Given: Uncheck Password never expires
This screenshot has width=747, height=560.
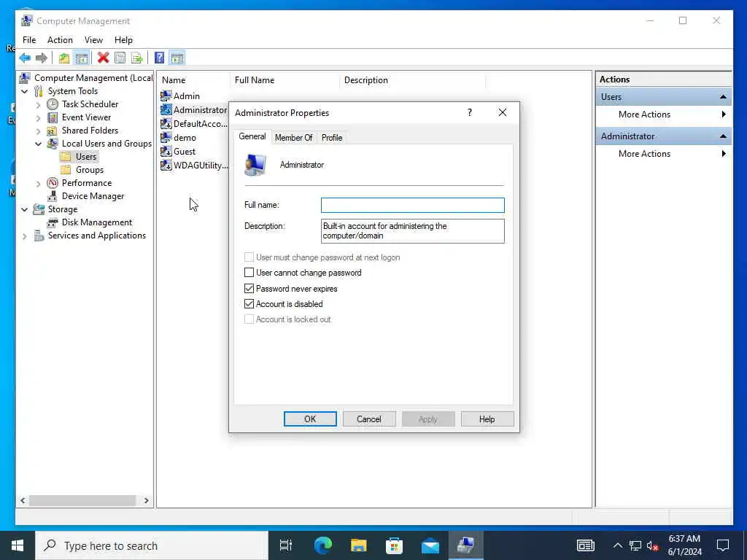Looking at the screenshot, I should click(x=249, y=289).
